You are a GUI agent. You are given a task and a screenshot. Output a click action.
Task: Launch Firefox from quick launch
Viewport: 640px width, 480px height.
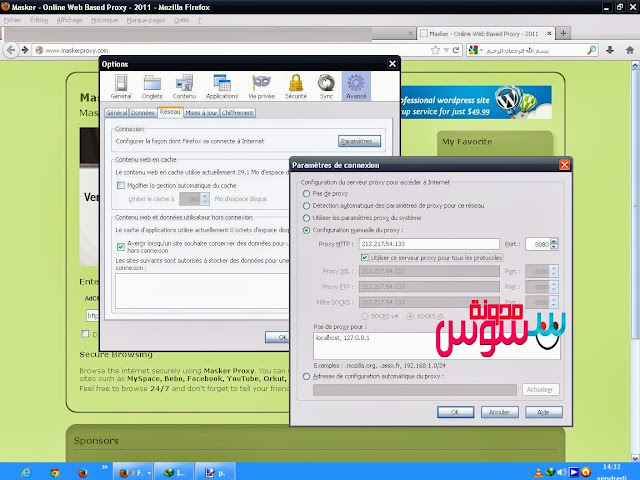[x=82, y=473]
